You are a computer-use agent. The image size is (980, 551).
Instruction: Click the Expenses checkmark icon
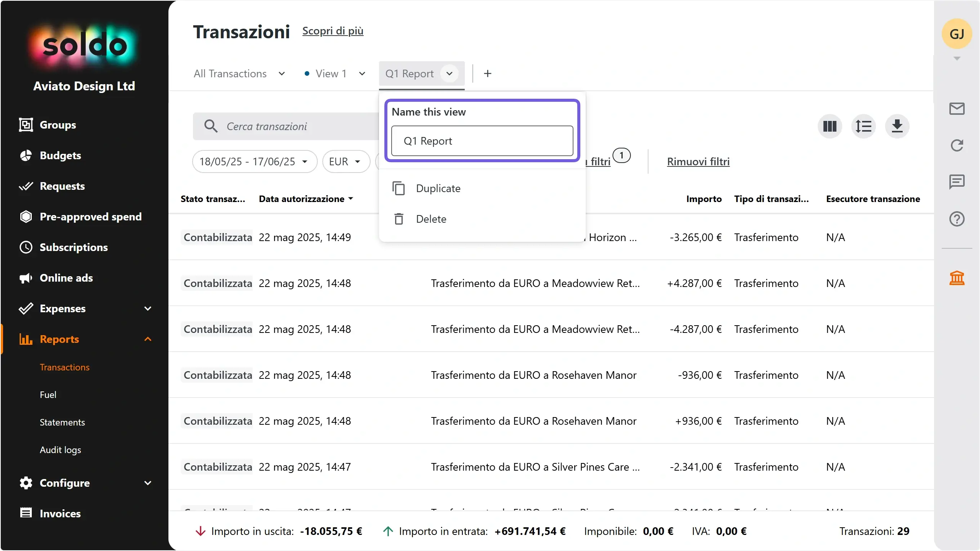coord(26,308)
